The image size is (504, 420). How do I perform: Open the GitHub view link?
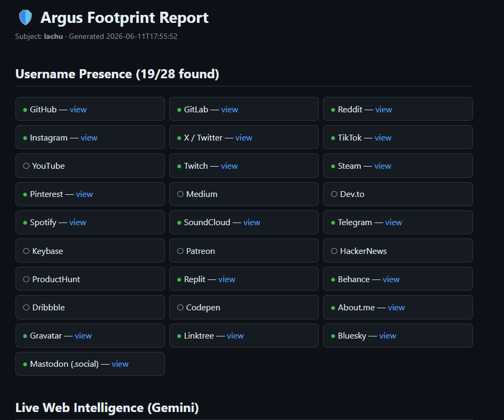pyautogui.click(x=78, y=110)
